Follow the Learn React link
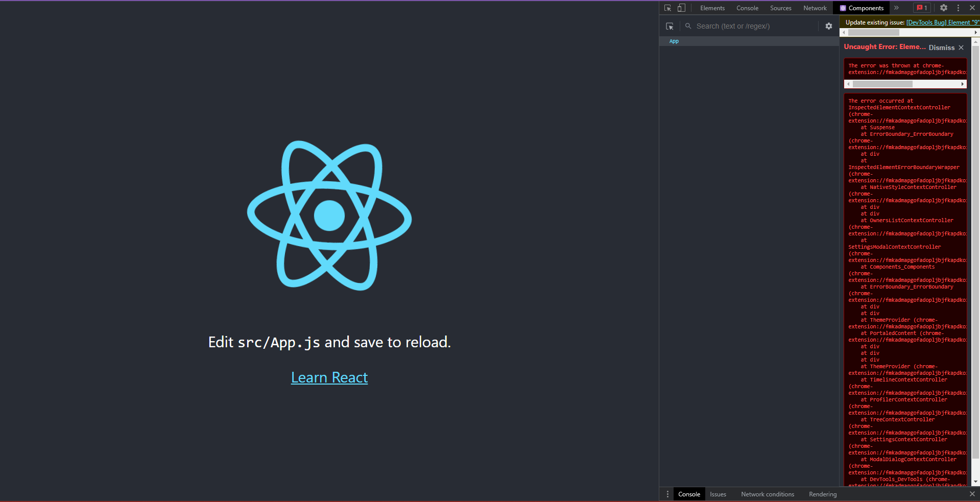980x502 pixels. tap(329, 377)
